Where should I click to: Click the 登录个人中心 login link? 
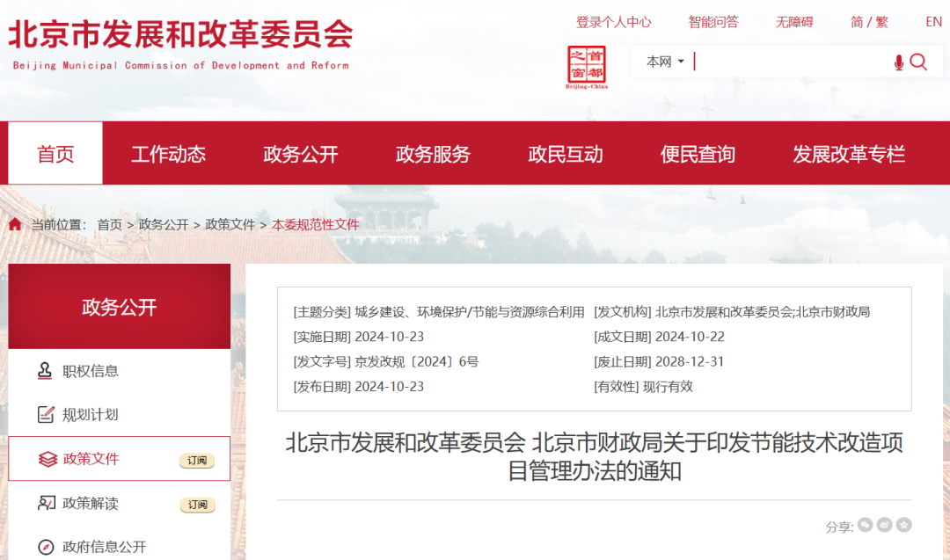614,22
